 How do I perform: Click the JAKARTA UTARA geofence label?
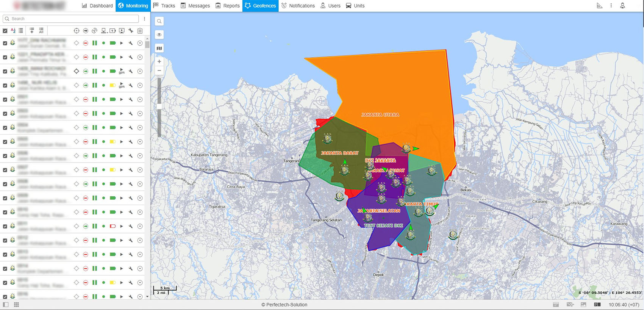(x=380, y=114)
